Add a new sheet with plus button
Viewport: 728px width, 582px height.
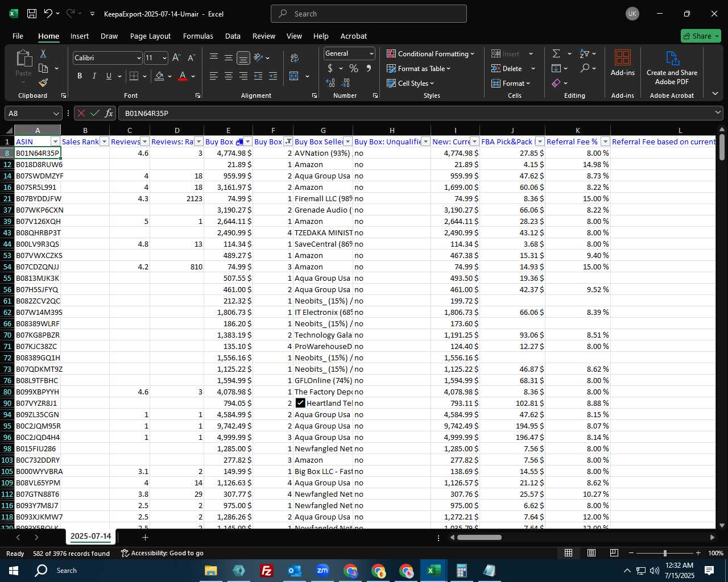pyautogui.click(x=145, y=537)
